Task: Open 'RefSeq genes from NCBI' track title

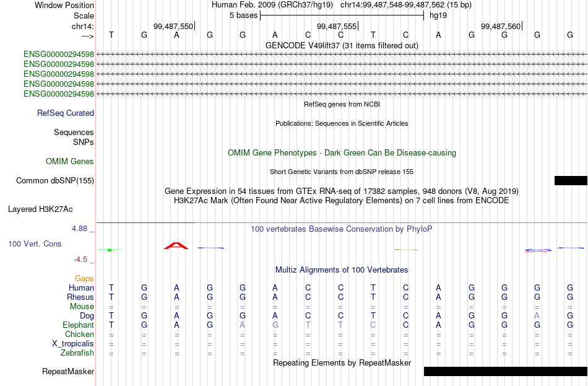Action: pos(342,104)
